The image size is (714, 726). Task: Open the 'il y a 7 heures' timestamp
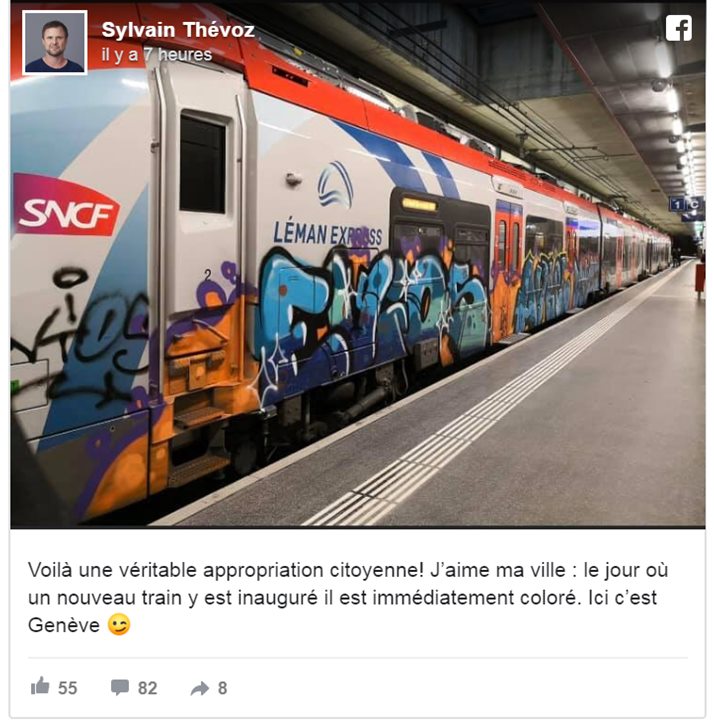click(x=157, y=55)
